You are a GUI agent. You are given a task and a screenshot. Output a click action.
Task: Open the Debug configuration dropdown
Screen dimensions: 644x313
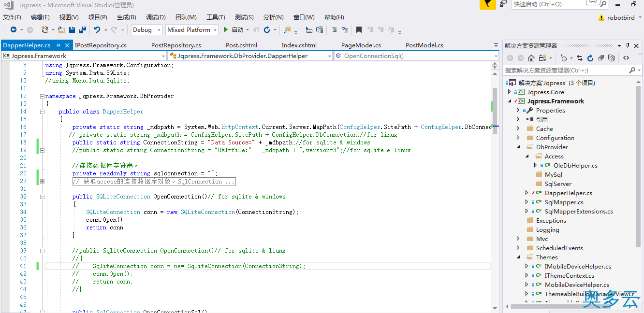(x=147, y=30)
